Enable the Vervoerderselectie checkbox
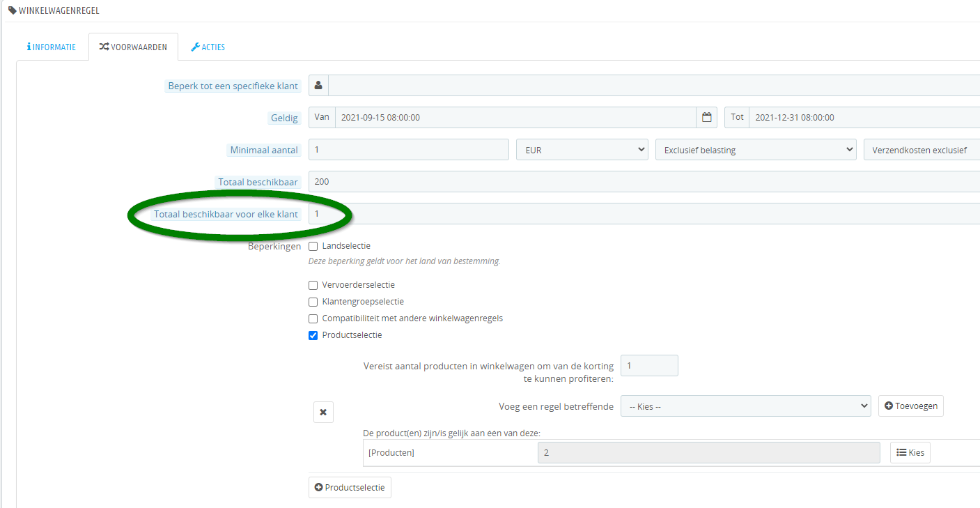The height and width of the screenshot is (508, 980). point(313,285)
